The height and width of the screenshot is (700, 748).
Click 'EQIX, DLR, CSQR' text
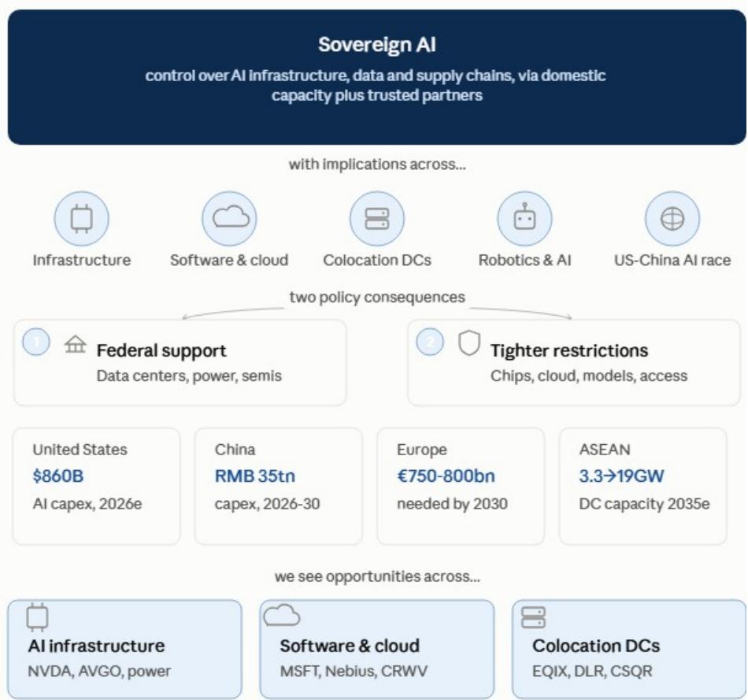coord(592,672)
